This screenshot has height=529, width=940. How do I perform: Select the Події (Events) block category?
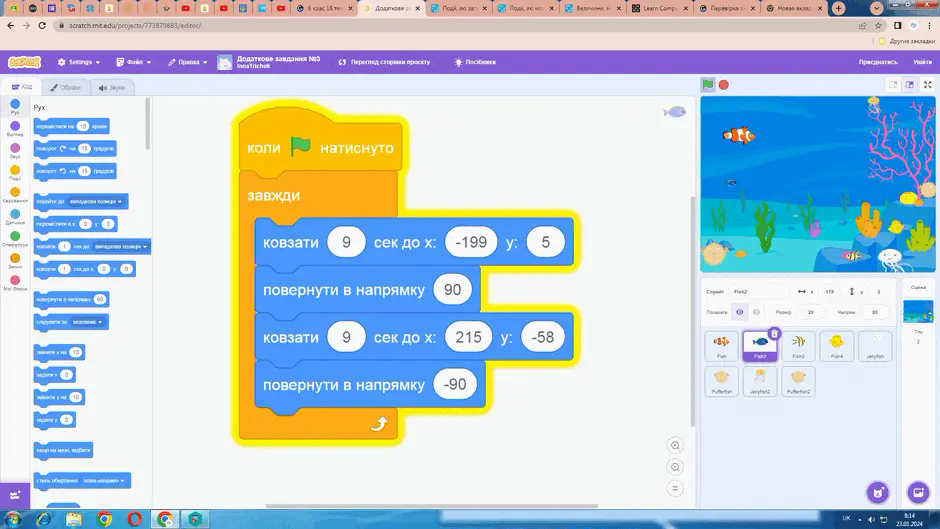pyautogui.click(x=15, y=173)
